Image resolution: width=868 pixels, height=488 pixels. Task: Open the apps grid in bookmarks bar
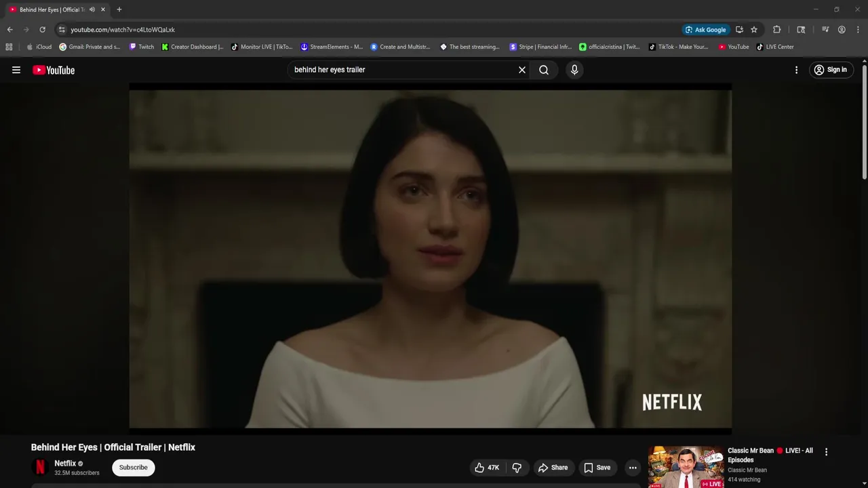(9, 47)
